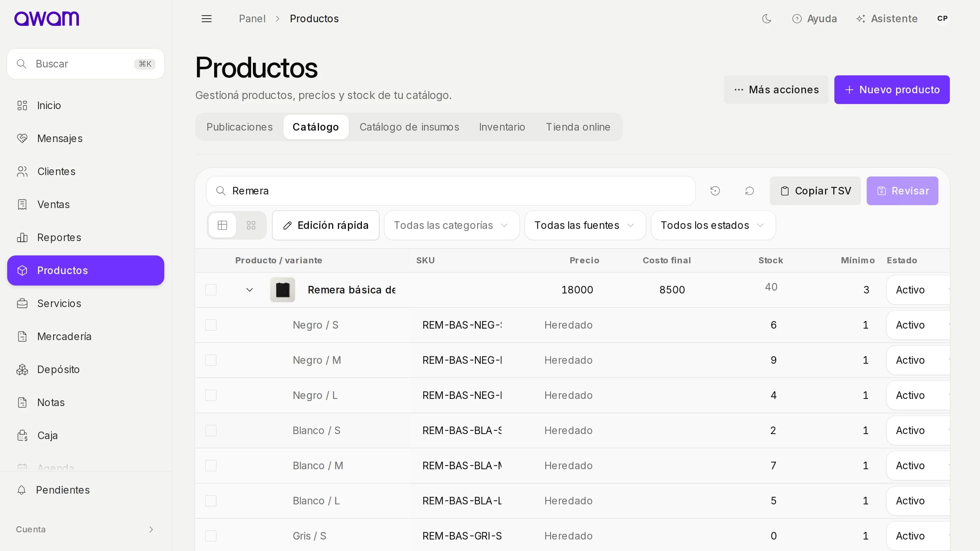Image resolution: width=980 pixels, height=551 pixels.
Task: Go to Inicio in sidebar
Action: pyautogui.click(x=86, y=105)
